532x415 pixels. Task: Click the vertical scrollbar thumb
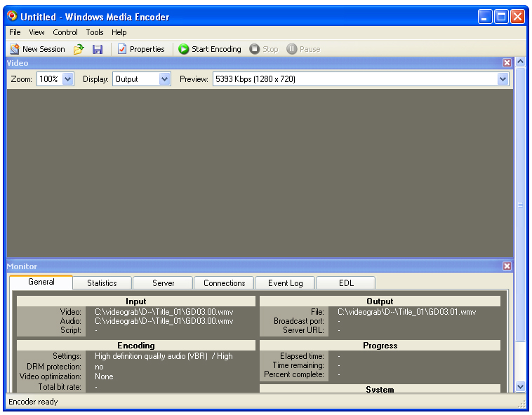click(x=521, y=205)
